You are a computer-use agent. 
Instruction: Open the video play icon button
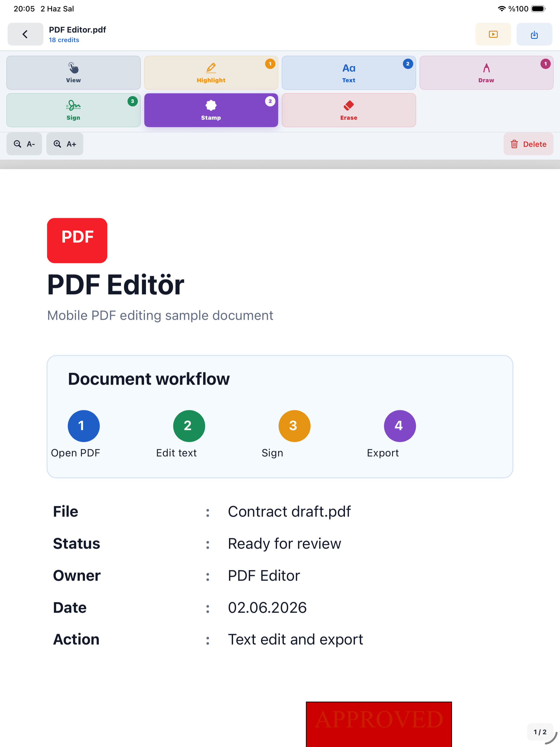493,34
